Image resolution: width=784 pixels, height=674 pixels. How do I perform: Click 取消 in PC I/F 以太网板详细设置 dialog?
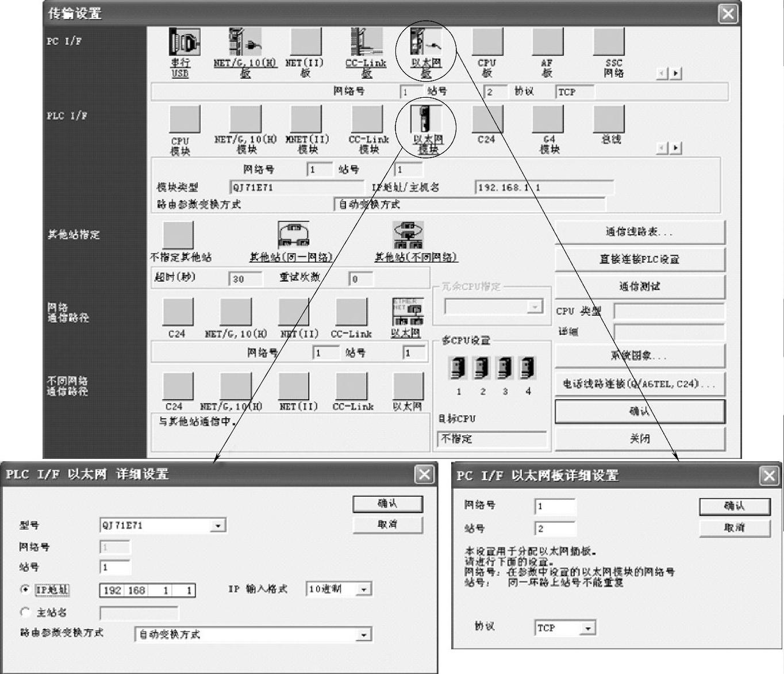(734, 528)
